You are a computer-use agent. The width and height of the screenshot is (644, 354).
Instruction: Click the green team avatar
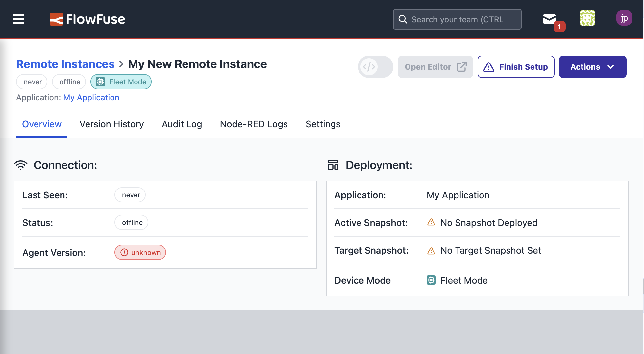point(587,18)
